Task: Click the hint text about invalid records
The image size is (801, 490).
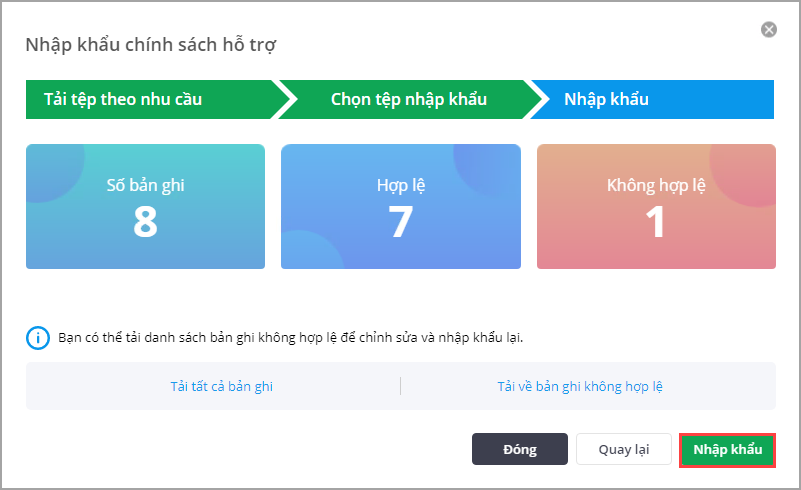Action: (x=290, y=337)
